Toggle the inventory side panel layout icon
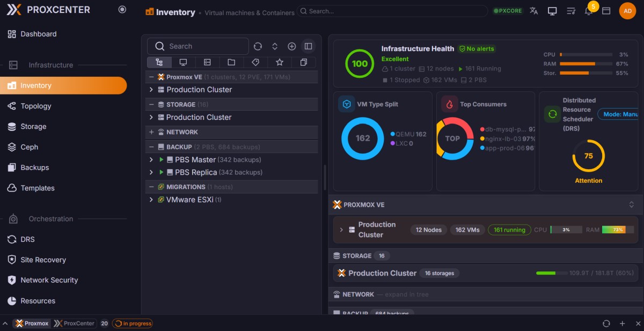 tap(308, 46)
